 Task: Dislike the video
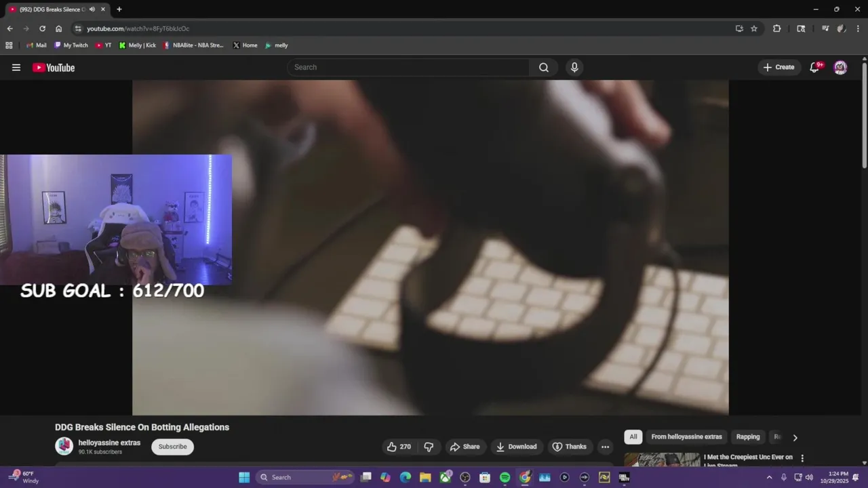tap(429, 447)
